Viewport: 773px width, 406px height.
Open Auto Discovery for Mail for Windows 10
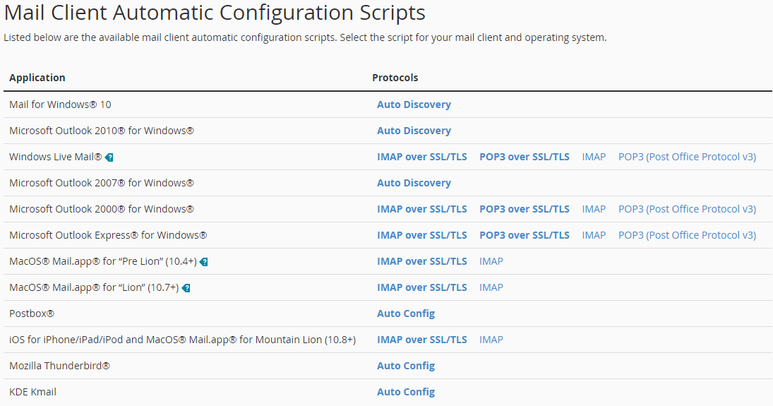413,105
